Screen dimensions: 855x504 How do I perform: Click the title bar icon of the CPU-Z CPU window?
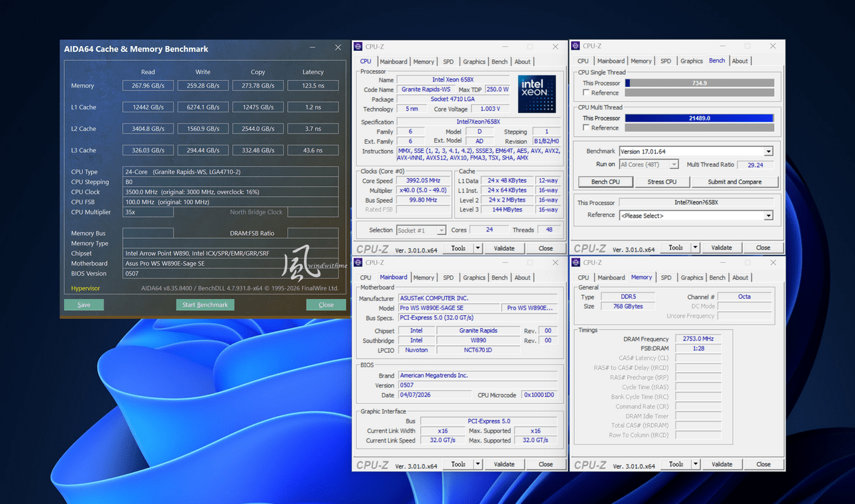[359, 47]
